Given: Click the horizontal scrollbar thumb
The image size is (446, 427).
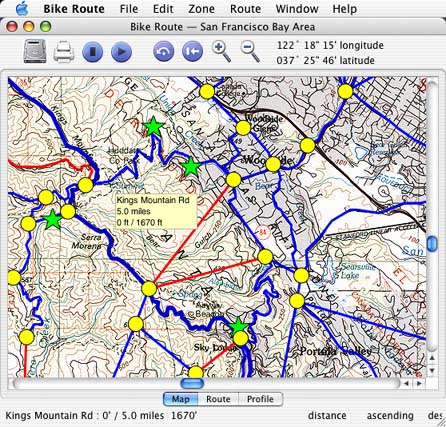Looking at the screenshot, I should point(192,383).
